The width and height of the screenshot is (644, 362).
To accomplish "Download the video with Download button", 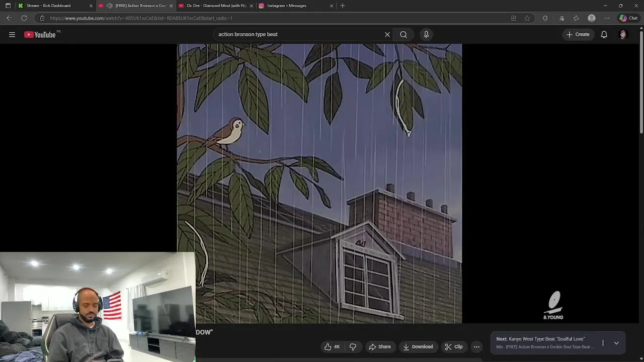I will (418, 346).
